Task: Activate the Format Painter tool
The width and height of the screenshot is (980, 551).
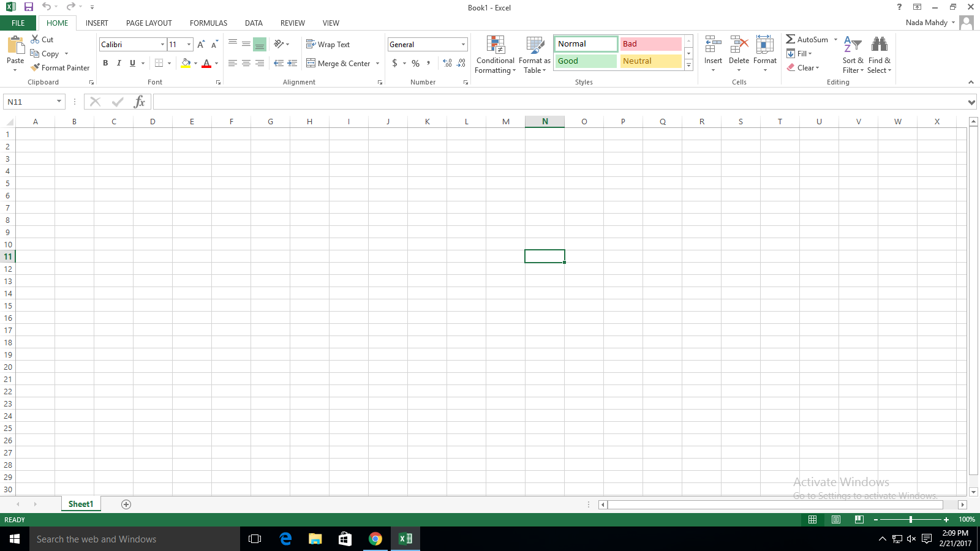Action: click(60, 68)
